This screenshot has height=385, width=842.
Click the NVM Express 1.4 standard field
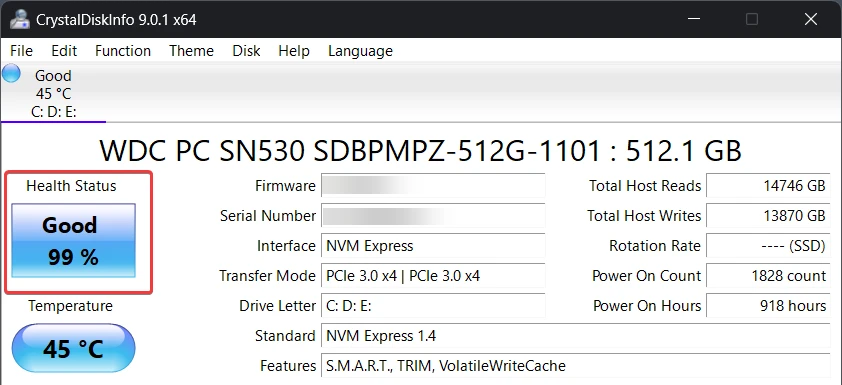pos(576,336)
